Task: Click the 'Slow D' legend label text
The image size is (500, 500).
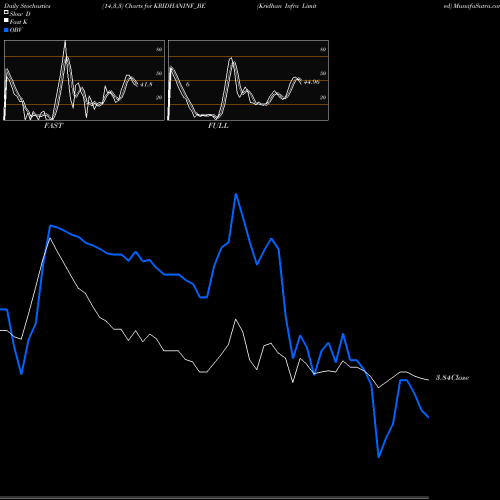Action: [x=20, y=14]
